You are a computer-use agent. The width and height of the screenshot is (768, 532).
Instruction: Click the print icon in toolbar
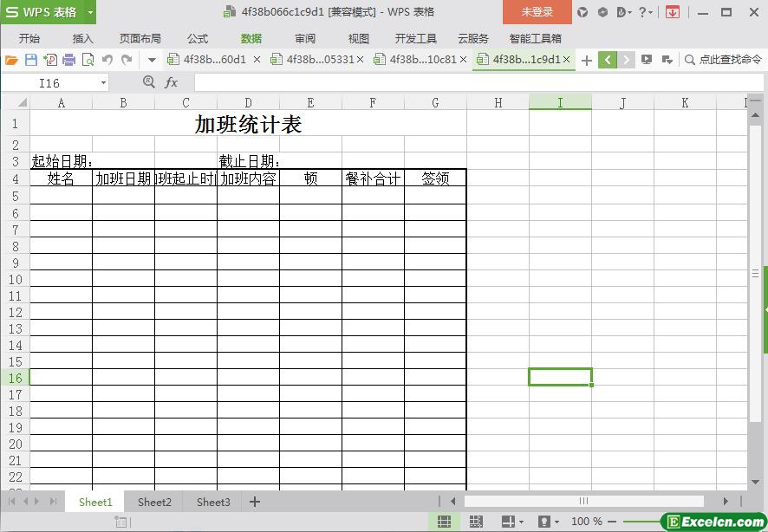tap(68, 60)
